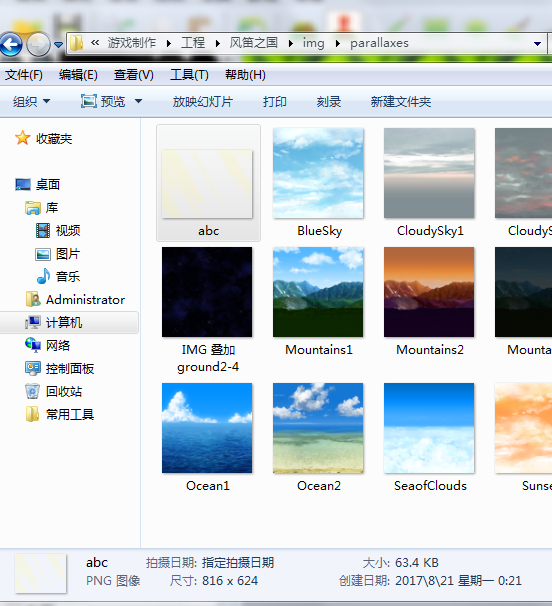Click the abc preview in details pane
Viewport: 552px width, 606px height.
[41, 574]
